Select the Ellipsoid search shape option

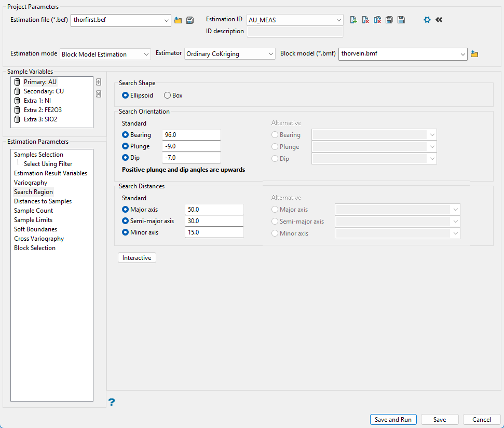125,95
